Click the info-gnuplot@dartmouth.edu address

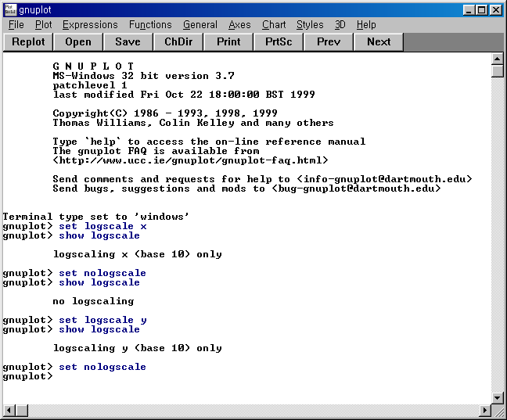point(384,179)
